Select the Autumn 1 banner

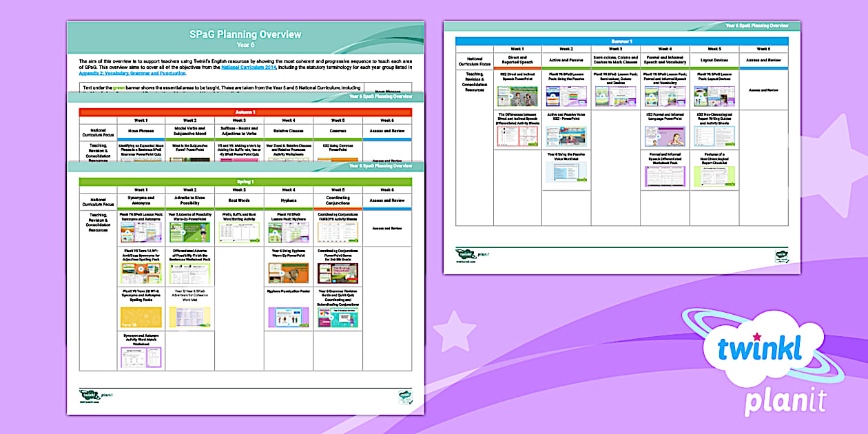coord(247,111)
